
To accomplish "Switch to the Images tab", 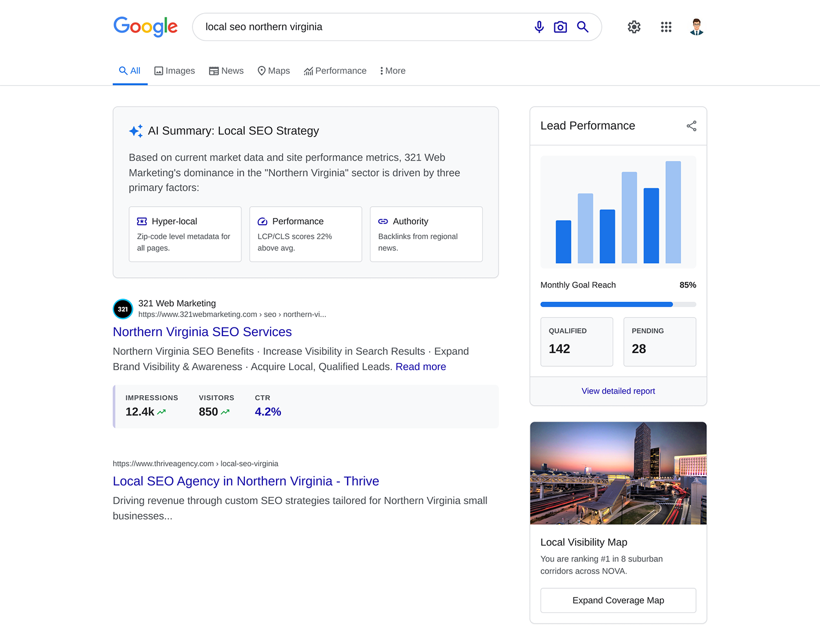I will (174, 71).
